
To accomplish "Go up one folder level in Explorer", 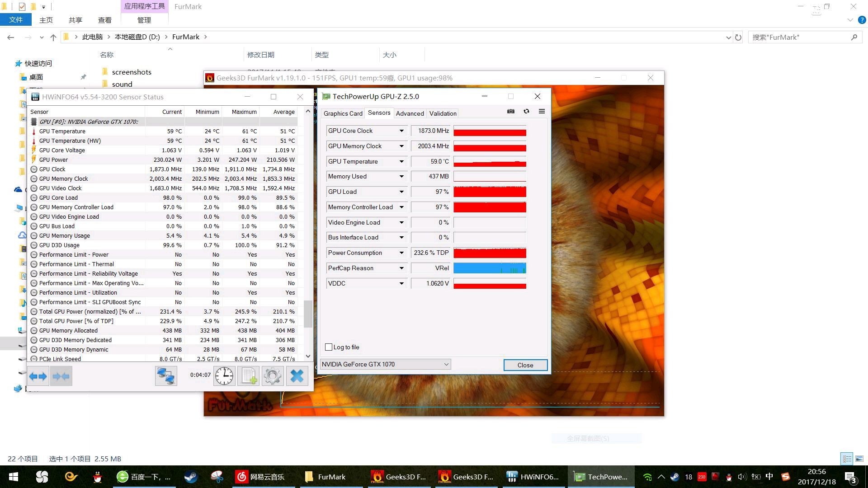I will tap(53, 37).
